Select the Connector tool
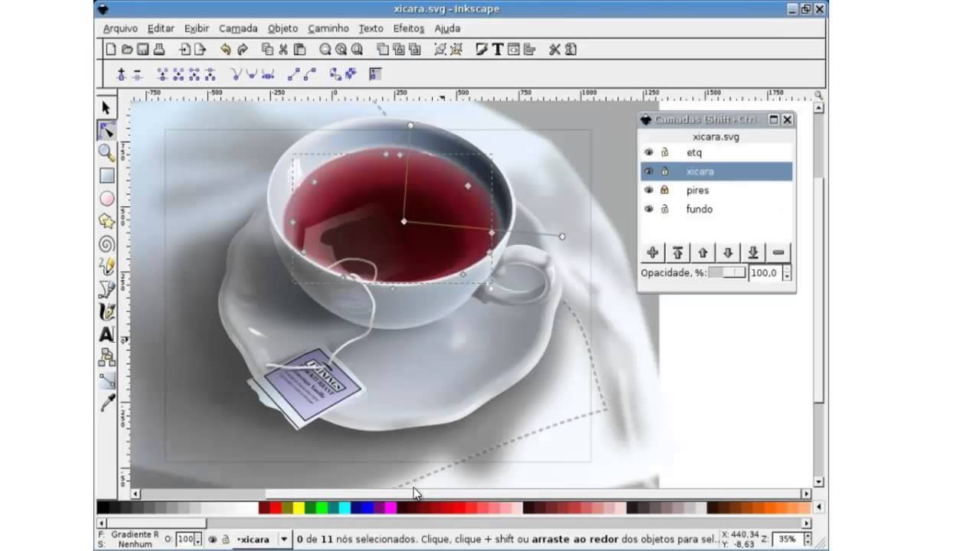This screenshot has width=980, height=551. point(106,357)
